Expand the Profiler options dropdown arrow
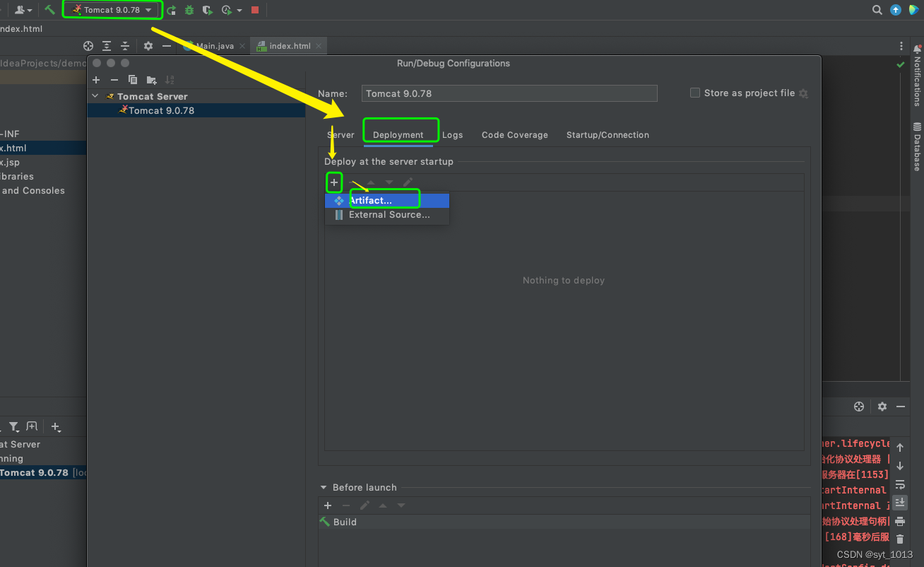 pos(239,10)
